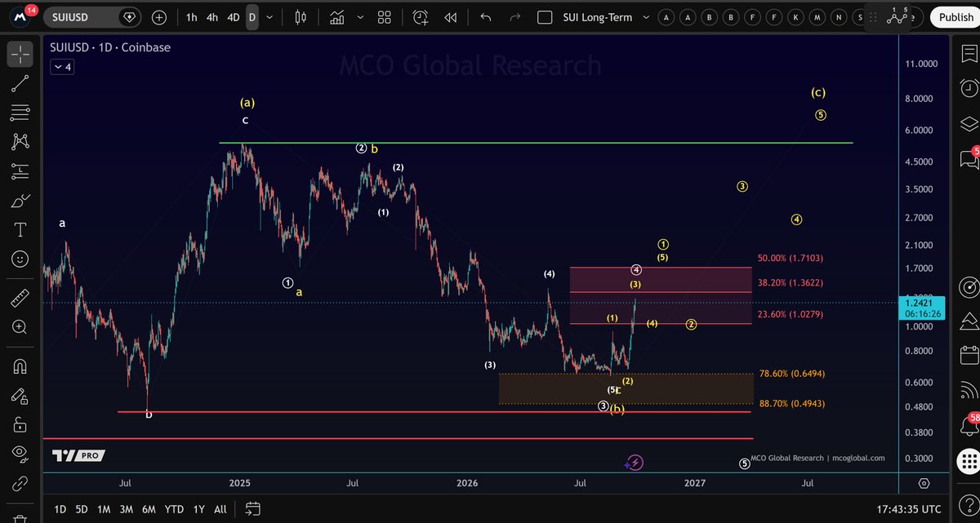The image size is (980, 523).
Task: Hide all drawings with the eye icon
Action: [x=20, y=454]
